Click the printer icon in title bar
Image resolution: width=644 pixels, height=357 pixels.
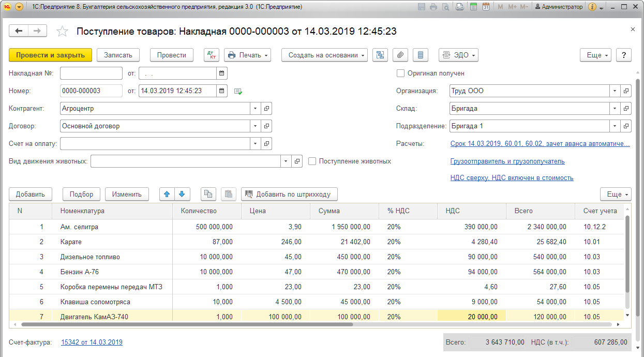[433, 7]
